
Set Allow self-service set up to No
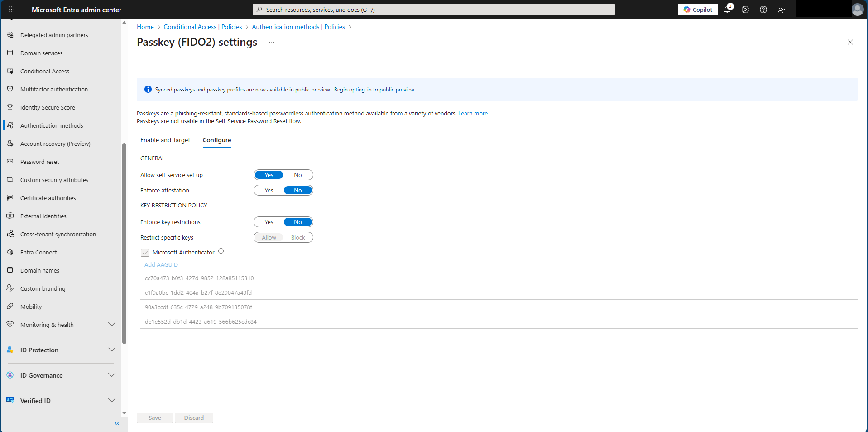(x=298, y=175)
